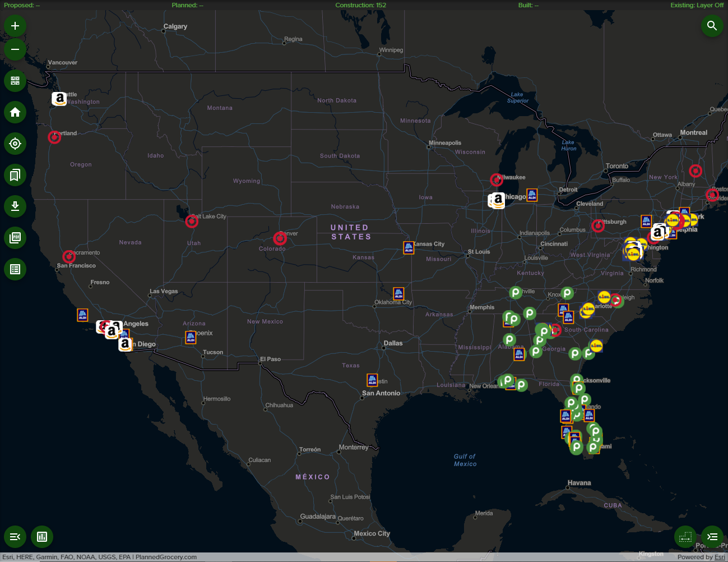Viewport: 728px width, 562px height.
Task: Select the Target marker at Salt Lake City
Action: point(192,222)
